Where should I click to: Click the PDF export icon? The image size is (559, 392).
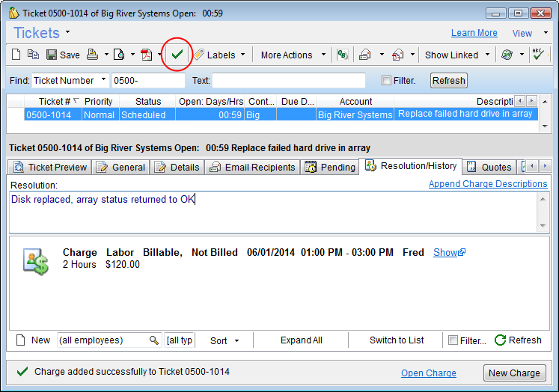(147, 55)
